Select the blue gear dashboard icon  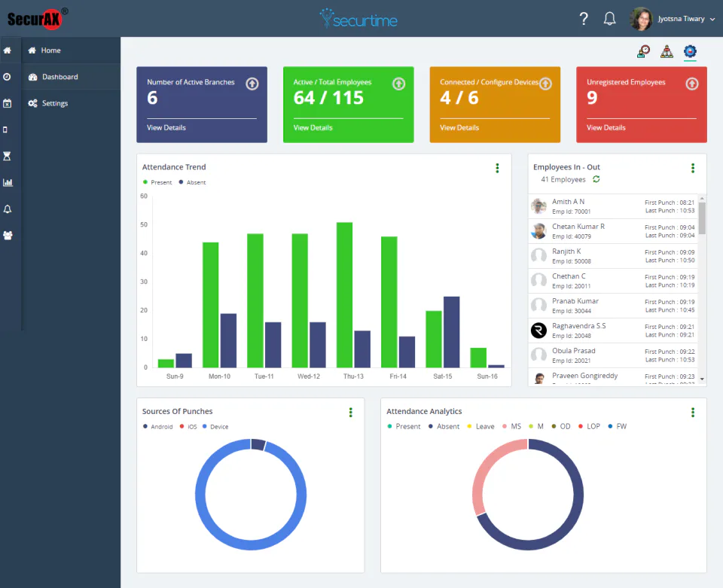pyautogui.click(x=690, y=52)
